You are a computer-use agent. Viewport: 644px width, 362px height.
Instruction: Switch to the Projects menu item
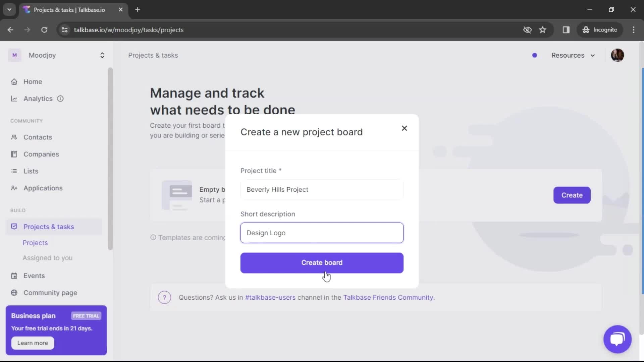pos(35,243)
